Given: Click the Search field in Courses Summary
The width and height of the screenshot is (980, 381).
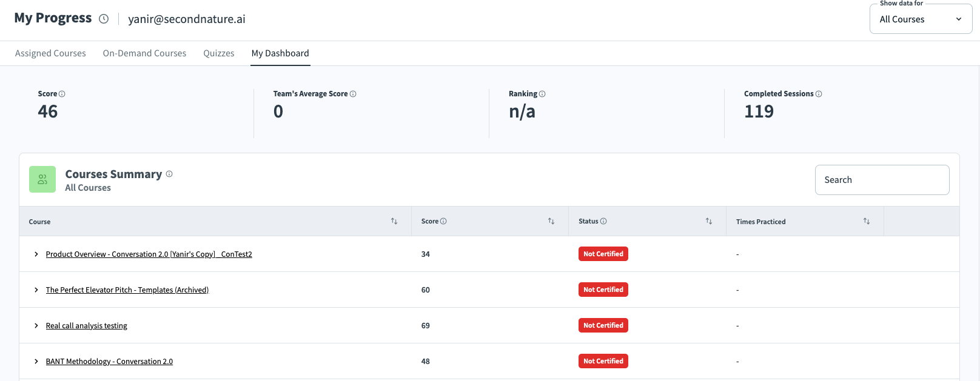Looking at the screenshot, I should (x=882, y=180).
